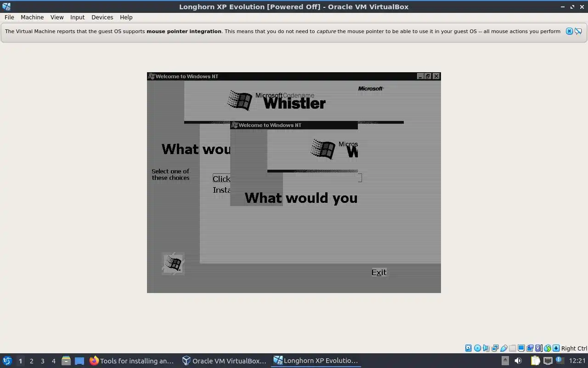Viewport: 588px width, 368px height.
Task: Click the 'Click' option in guest welcome
Action: click(221, 179)
